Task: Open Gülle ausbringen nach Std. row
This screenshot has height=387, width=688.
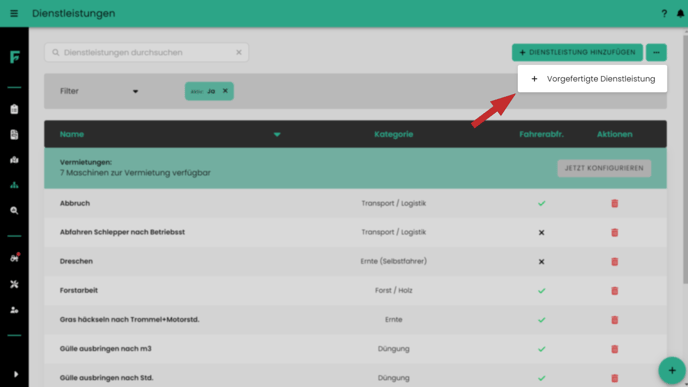Action: point(355,376)
